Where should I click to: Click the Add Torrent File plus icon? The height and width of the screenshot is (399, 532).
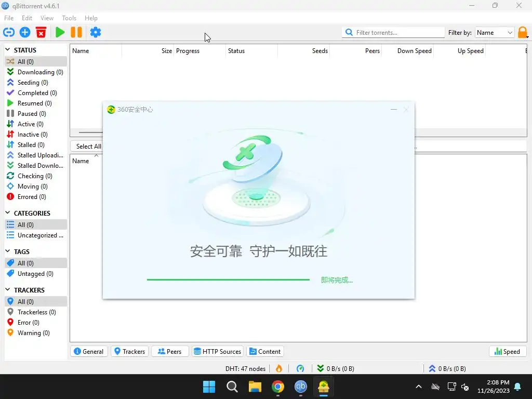coord(25,32)
